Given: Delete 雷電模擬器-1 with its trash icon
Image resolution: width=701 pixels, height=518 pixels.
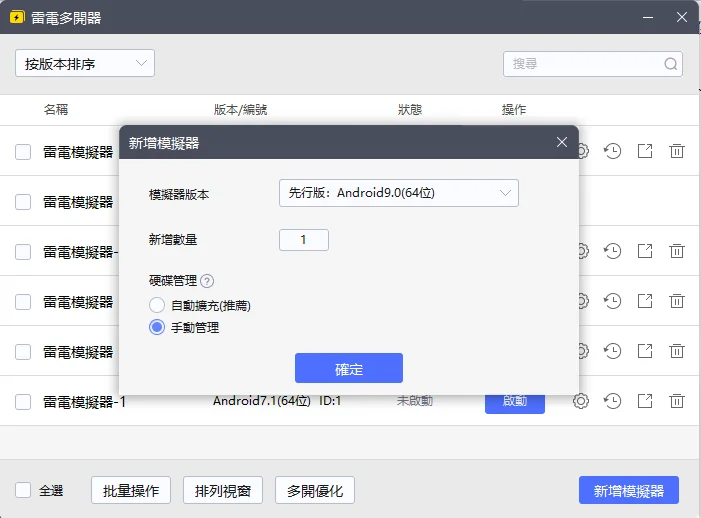Looking at the screenshot, I should 677,401.
